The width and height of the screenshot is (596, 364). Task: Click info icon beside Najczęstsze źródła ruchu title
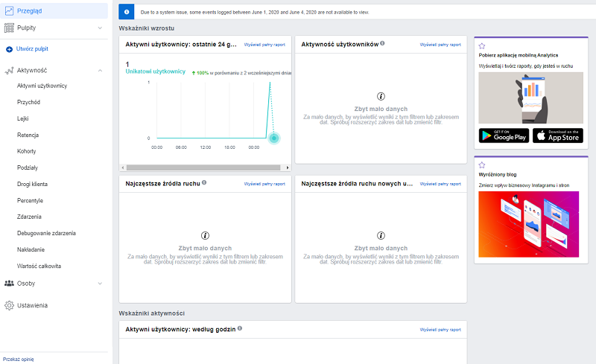click(204, 182)
